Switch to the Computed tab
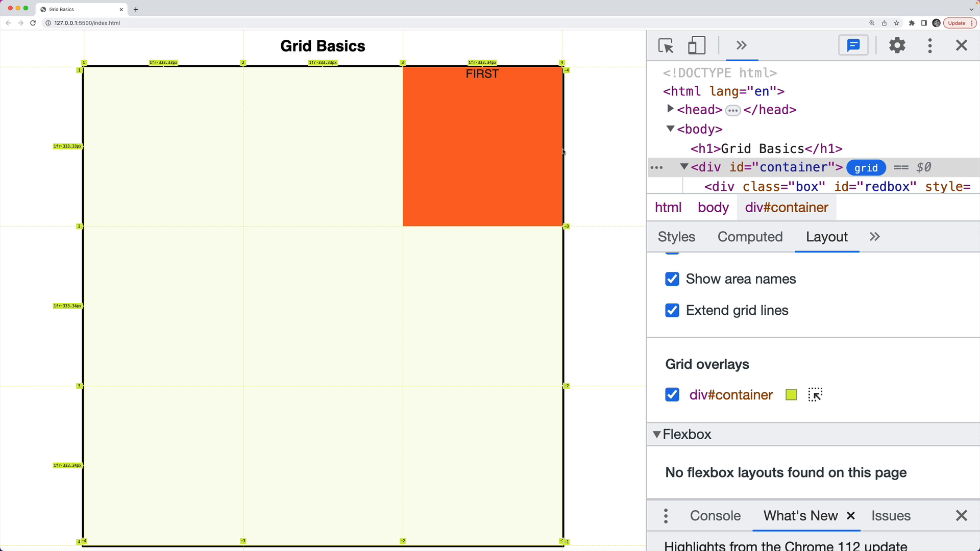Screen dimensions: 980x551 750,237
